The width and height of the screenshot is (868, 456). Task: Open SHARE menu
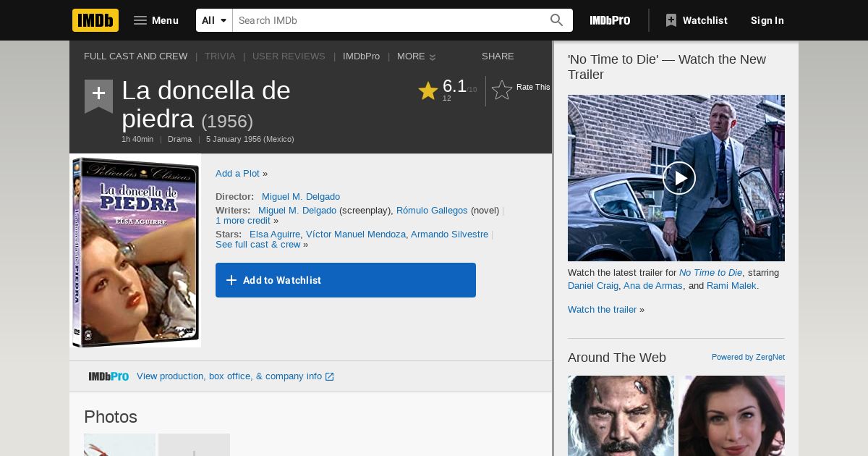click(x=498, y=56)
